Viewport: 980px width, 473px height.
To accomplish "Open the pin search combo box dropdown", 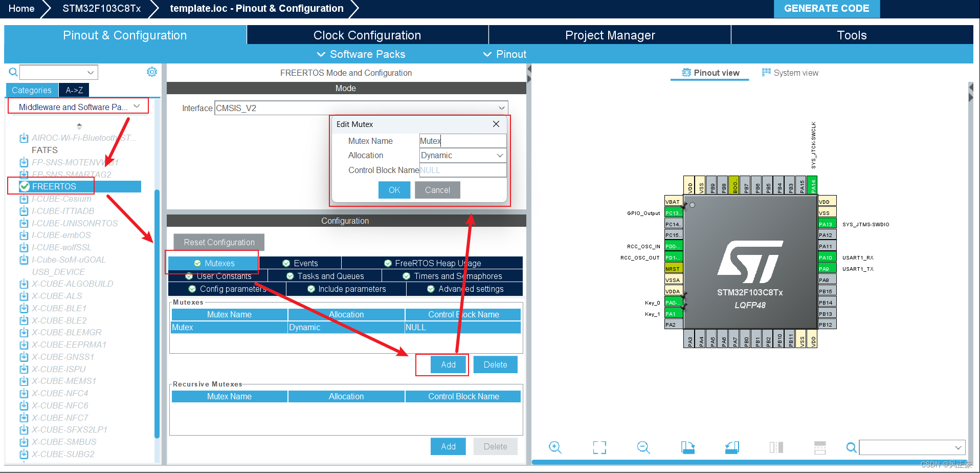I will (x=958, y=447).
